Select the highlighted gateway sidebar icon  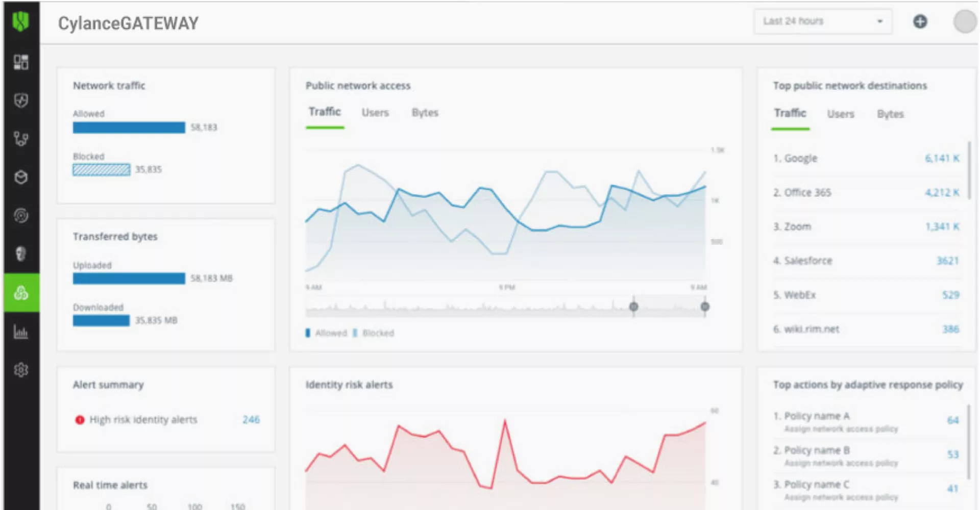click(21, 293)
